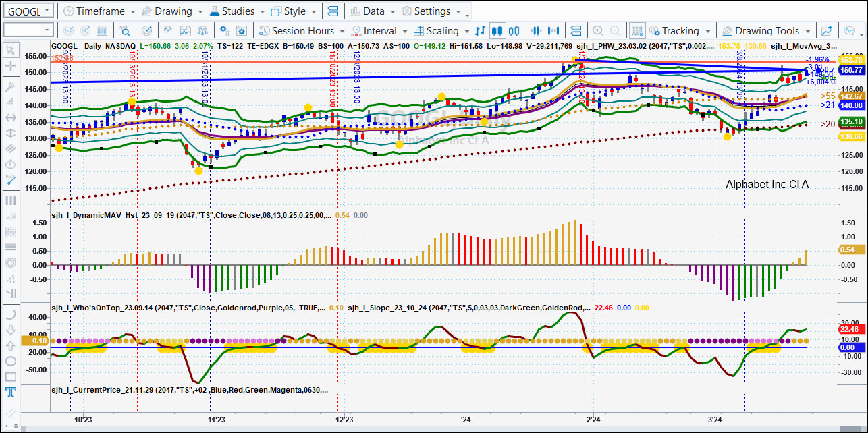Select the arc drawing tool
This screenshot has width=868, height=433.
coord(10,315)
